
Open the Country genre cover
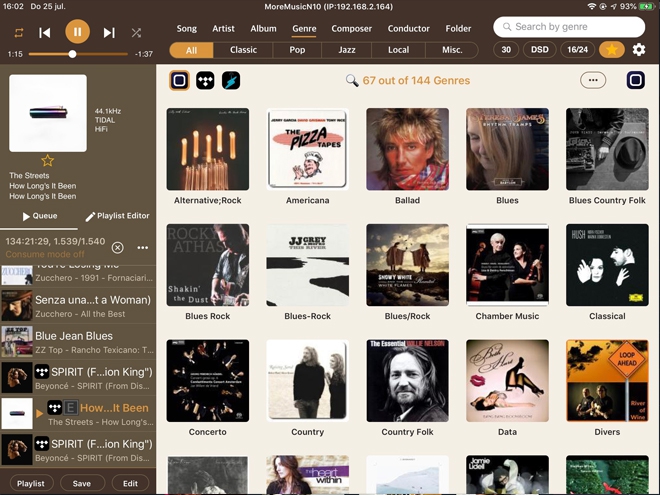tap(307, 381)
